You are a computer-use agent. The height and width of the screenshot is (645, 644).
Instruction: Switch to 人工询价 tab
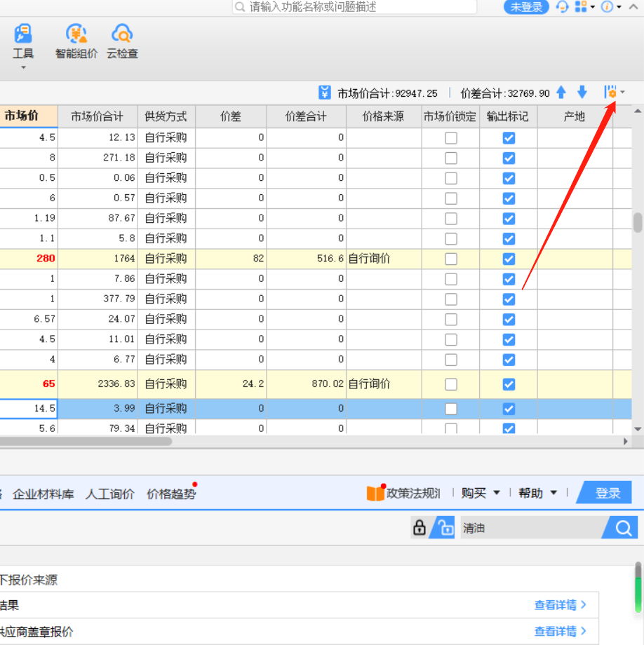coord(110,494)
